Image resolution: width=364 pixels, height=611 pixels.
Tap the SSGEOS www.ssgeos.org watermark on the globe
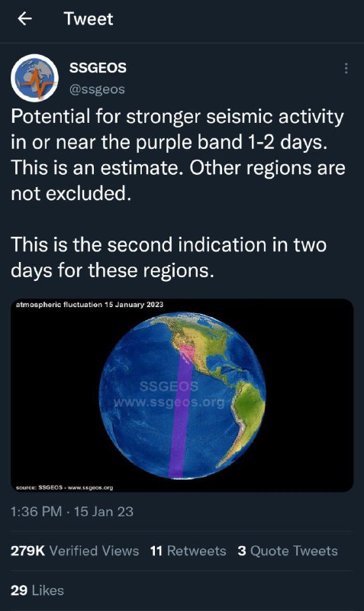(169, 394)
